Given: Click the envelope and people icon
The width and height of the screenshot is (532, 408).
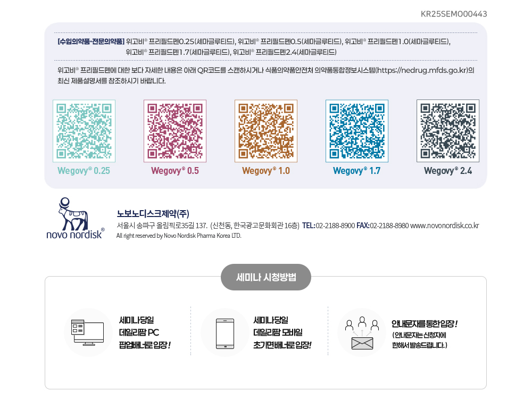Looking at the screenshot, I should [x=362, y=333].
